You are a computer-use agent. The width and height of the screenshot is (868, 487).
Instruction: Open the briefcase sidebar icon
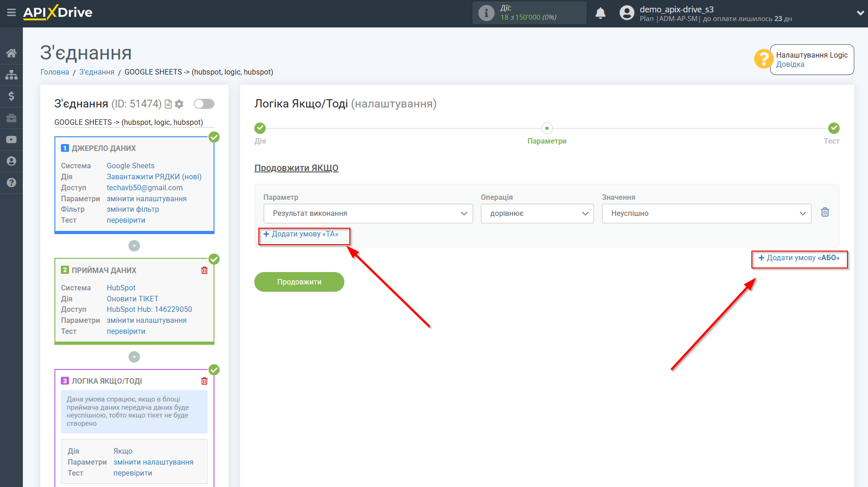(11, 118)
